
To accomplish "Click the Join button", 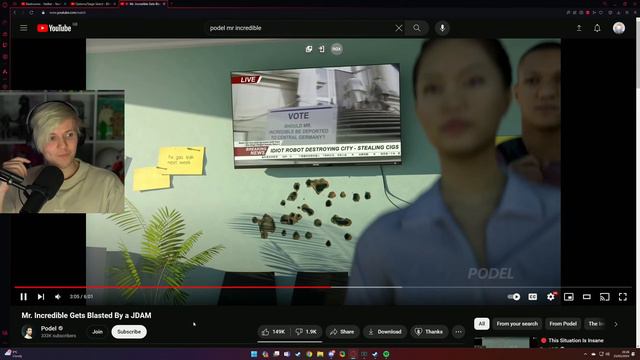I will pos(97,332).
